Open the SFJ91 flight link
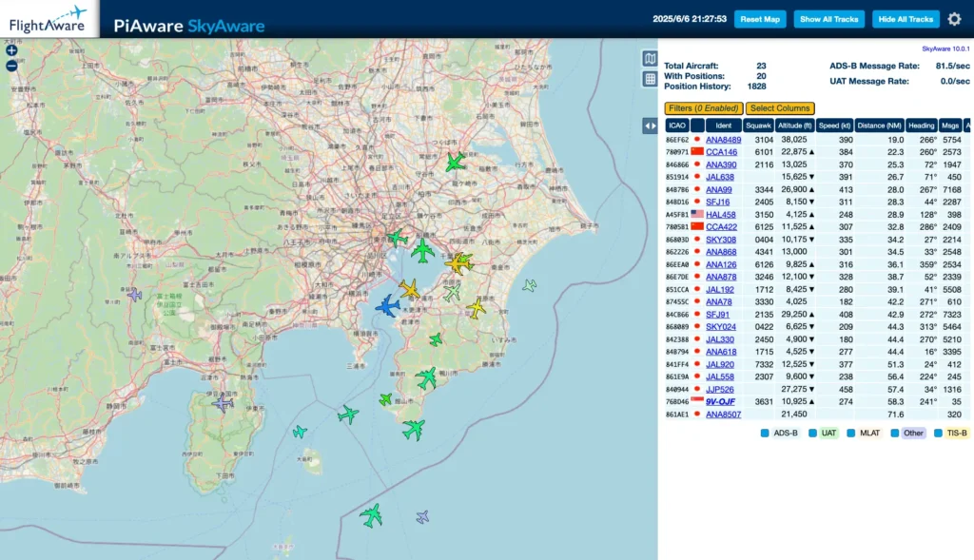 tap(717, 314)
